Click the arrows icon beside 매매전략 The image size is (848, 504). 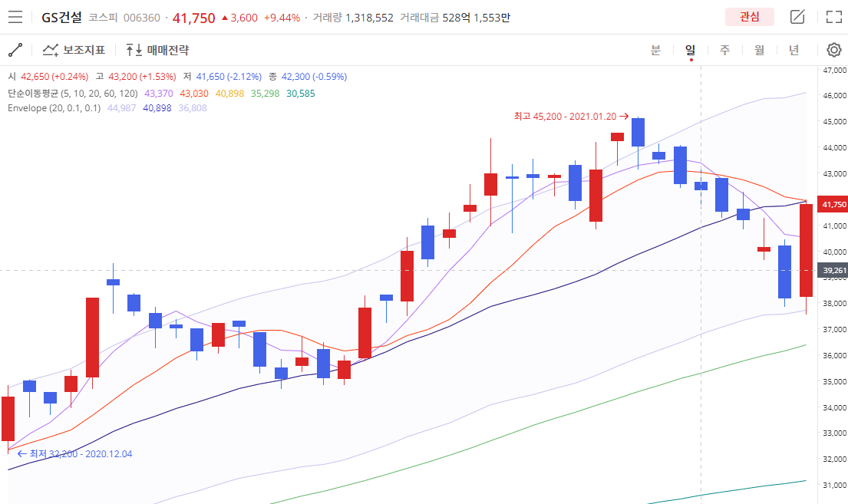click(x=134, y=51)
